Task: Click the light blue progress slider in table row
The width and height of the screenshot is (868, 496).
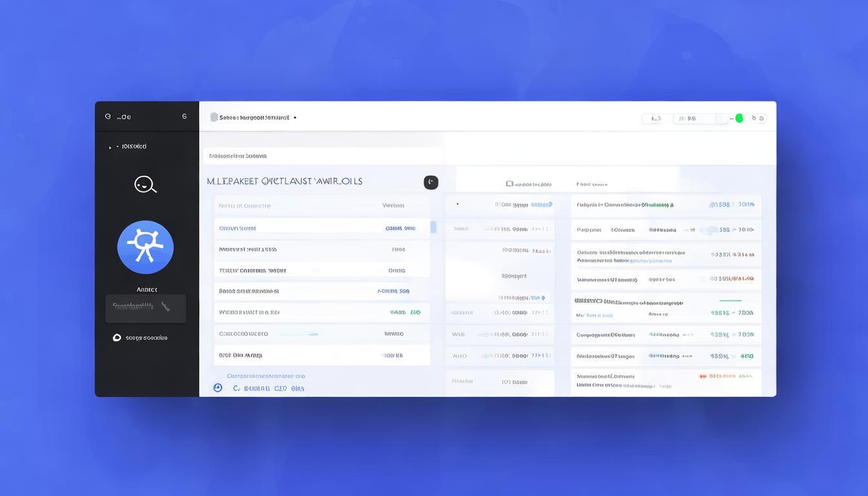Action: 304,334
